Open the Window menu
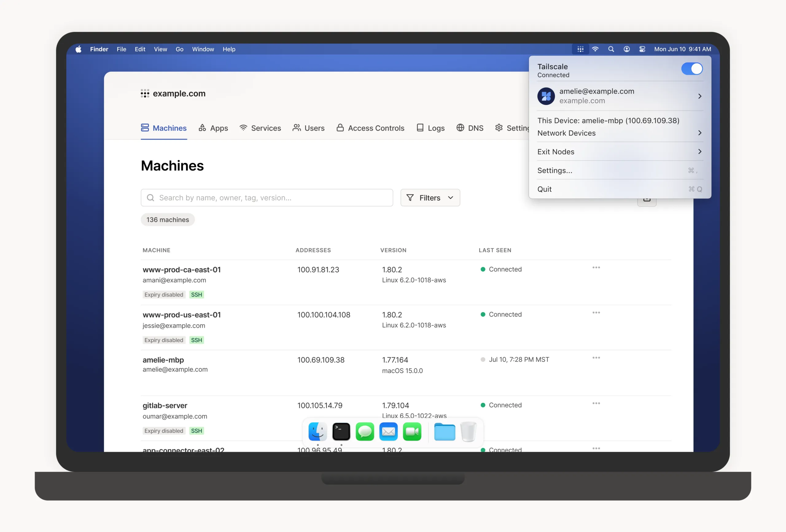Screen dimensions: 786x532 [x=203, y=49]
